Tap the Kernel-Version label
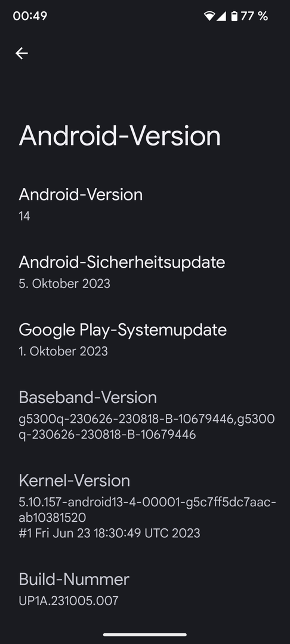 [75, 480]
